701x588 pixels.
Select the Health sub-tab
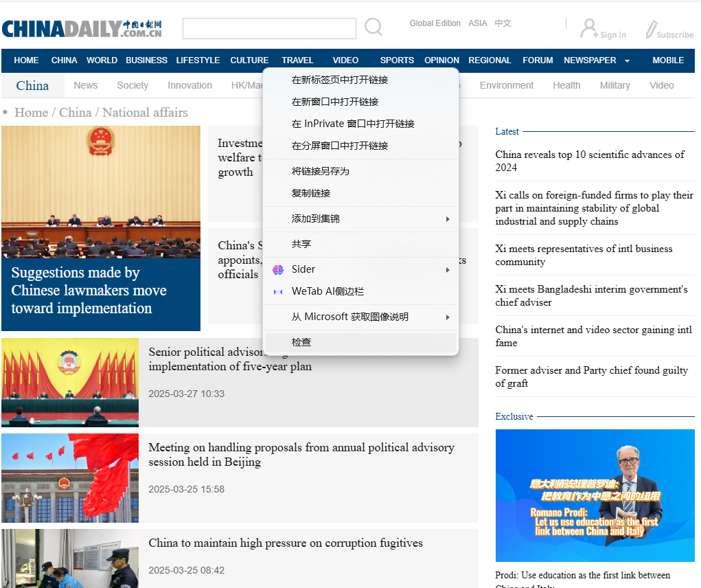(566, 85)
